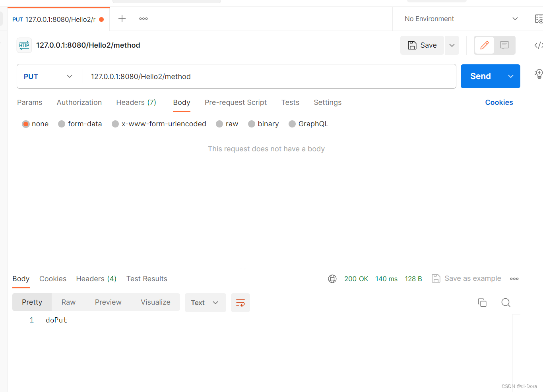This screenshot has width=543, height=392.
Task: Click the network globe icon in response
Action: [332, 279]
